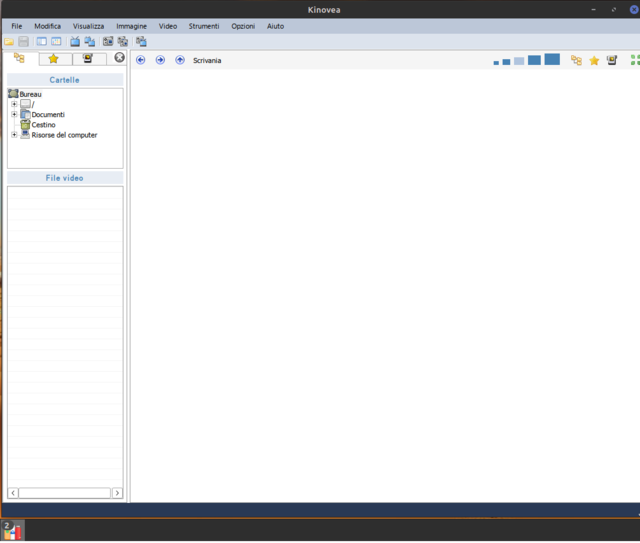Click the right scroll arrow under File video
The height and width of the screenshot is (543, 640).
[x=117, y=493]
